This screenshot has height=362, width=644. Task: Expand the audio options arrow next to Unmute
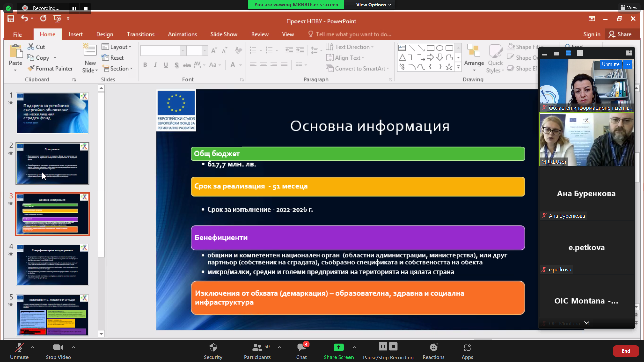[x=32, y=347]
